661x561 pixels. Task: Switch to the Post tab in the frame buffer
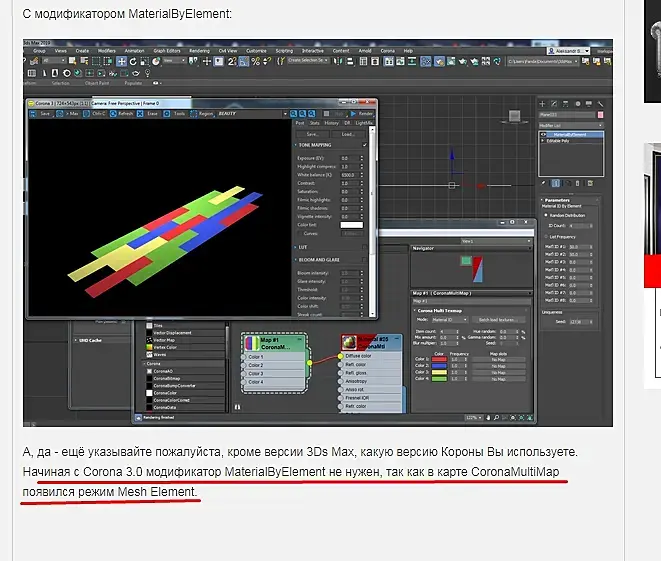click(x=300, y=123)
